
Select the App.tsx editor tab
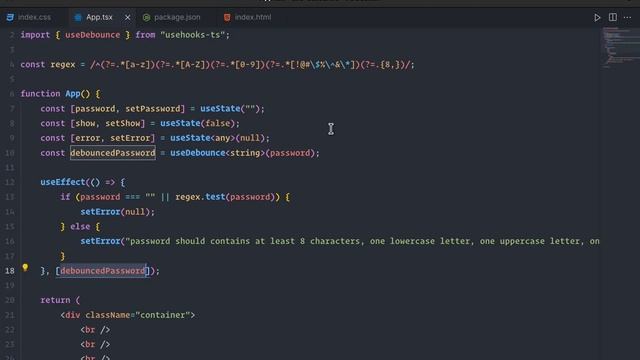click(x=99, y=18)
